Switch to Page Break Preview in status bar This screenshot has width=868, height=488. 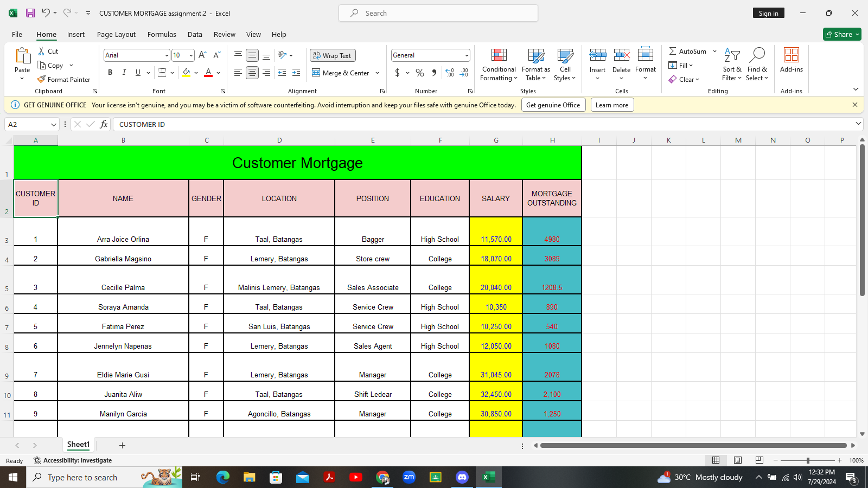[x=759, y=460]
